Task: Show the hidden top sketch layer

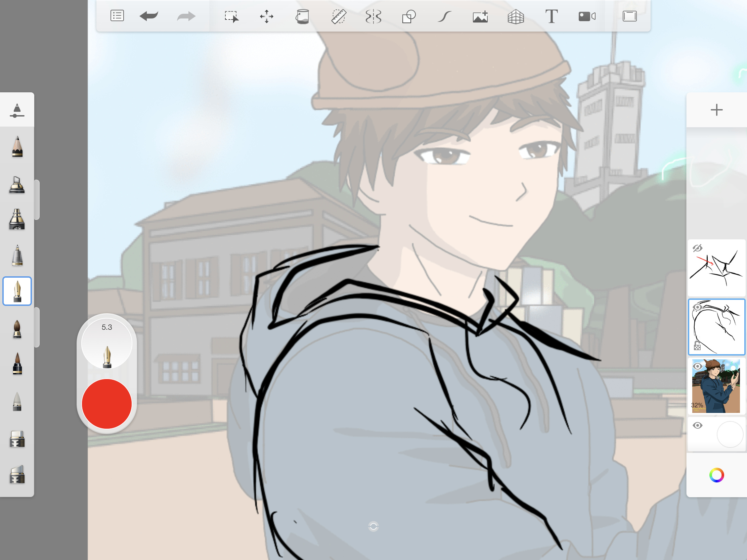Action: pos(697,248)
